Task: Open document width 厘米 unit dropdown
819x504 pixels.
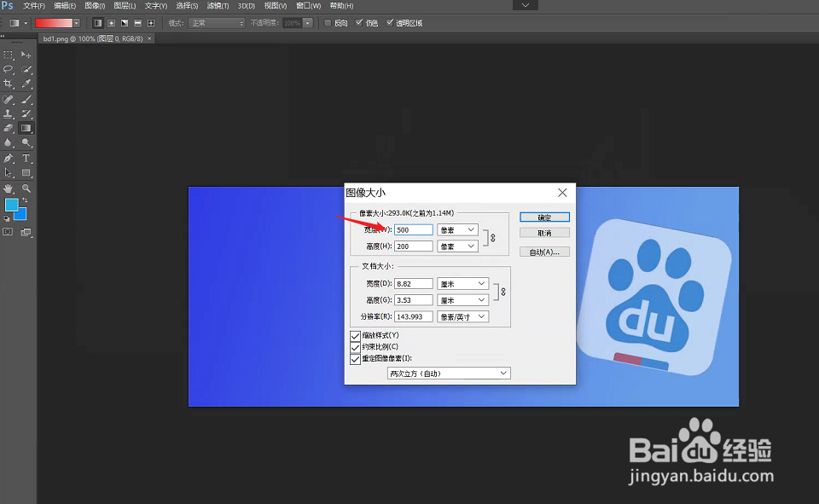Action: 462,284
